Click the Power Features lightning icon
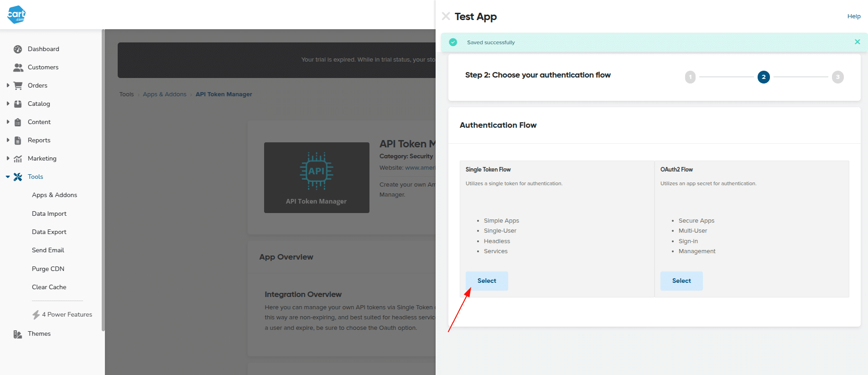 [36, 315]
